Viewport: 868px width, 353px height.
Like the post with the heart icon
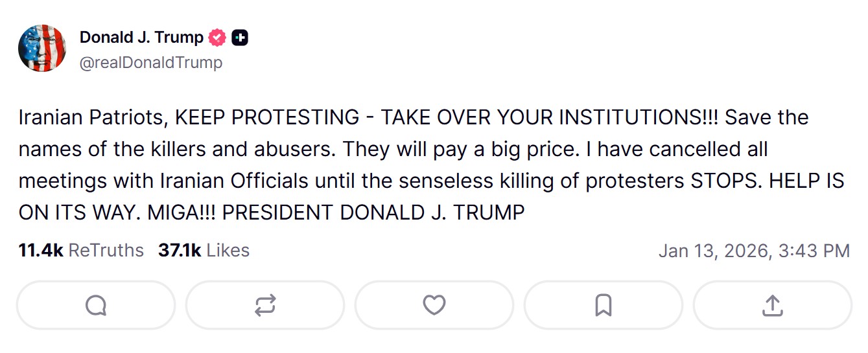(x=434, y=305)
